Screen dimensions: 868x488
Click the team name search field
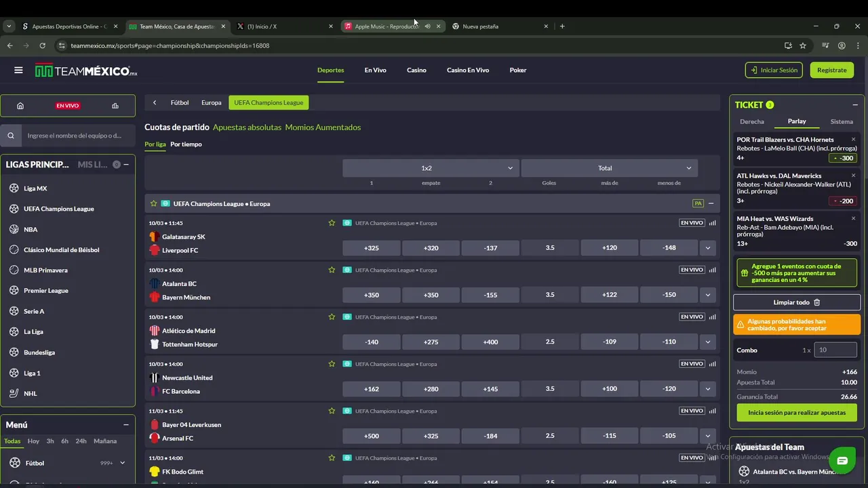point(78,136)
